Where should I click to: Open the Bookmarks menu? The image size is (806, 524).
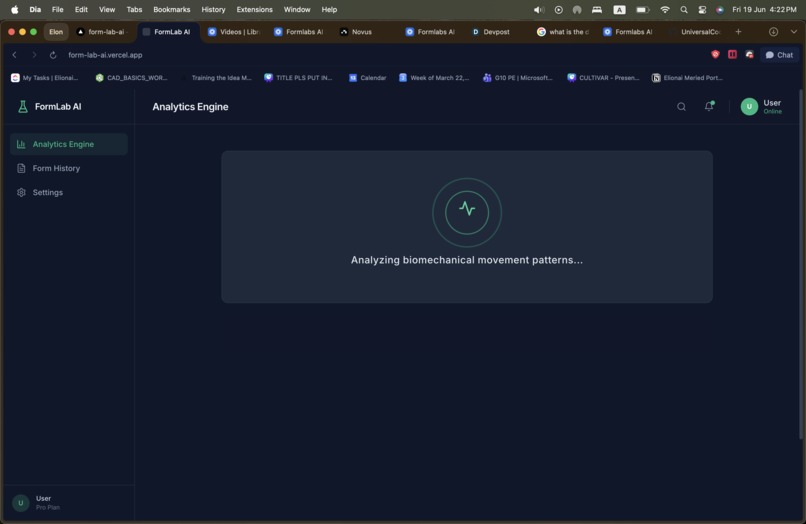pyautogui.click(x=172, y=10)
